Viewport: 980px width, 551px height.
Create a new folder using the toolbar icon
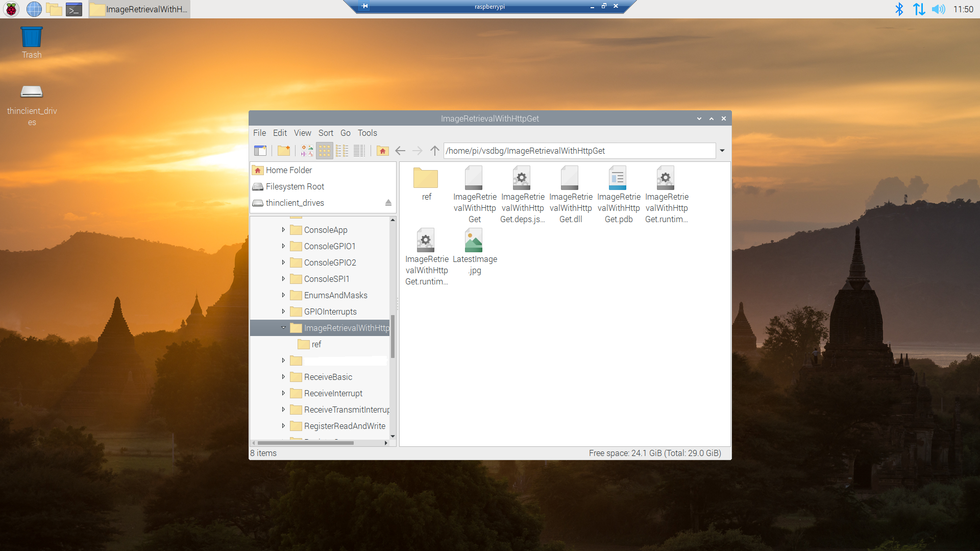pyautogui.click(x=284, y=151)
